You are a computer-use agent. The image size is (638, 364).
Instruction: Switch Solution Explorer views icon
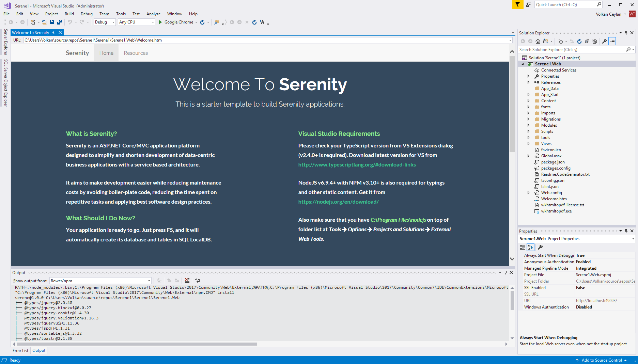(x=546, y=41)
